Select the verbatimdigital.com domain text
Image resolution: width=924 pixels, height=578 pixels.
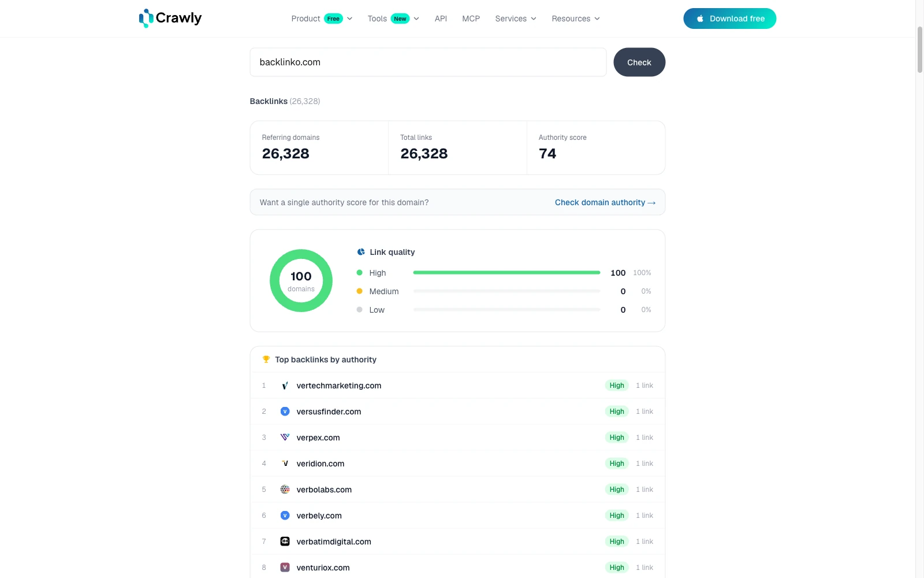[x=334, y=542]
